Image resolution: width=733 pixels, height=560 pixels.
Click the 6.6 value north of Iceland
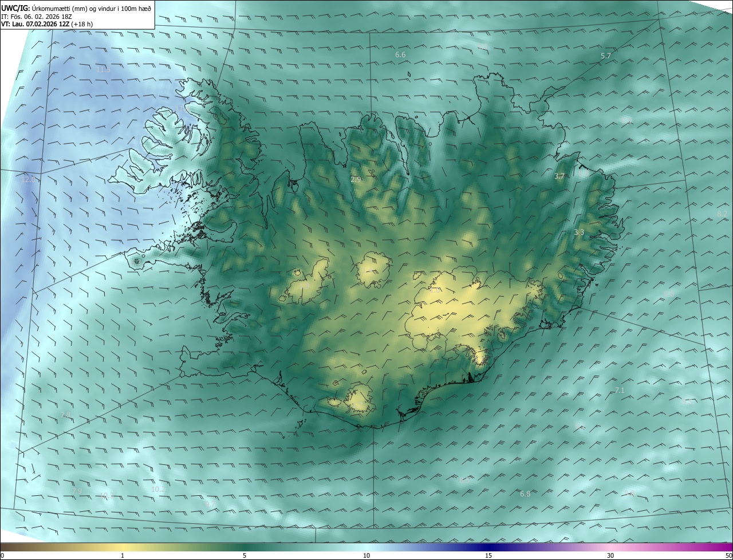pos(400,54)
